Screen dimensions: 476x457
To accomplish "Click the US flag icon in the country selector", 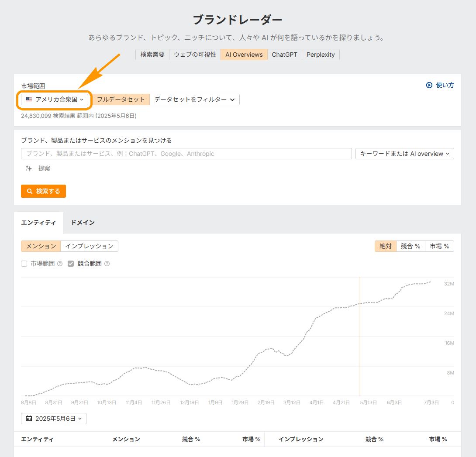I will click(x=29, y=100).
